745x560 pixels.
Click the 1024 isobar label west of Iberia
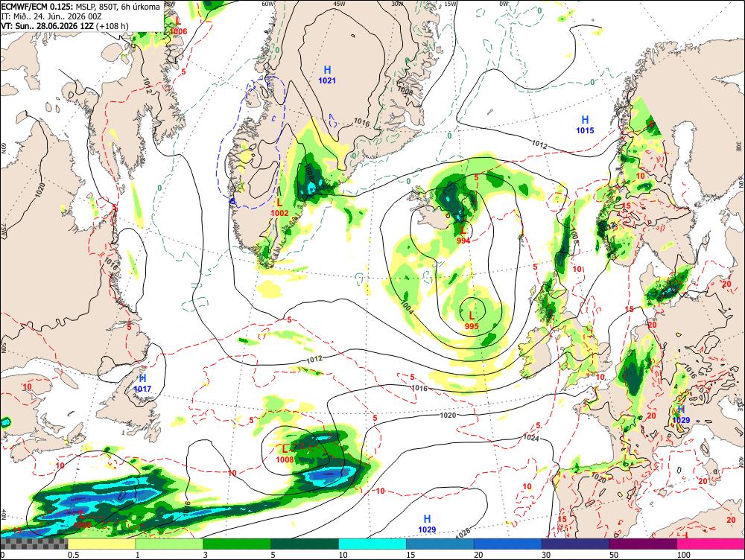click(x=530, y=438)
